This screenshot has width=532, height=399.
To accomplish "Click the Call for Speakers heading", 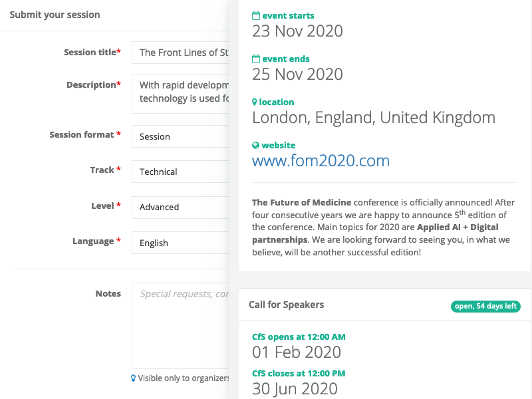I will pos(286,305).
